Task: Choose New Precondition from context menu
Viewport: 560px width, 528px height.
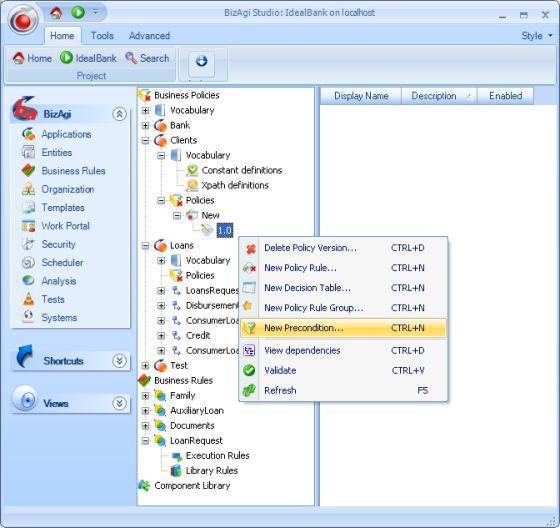Action: 343,328
